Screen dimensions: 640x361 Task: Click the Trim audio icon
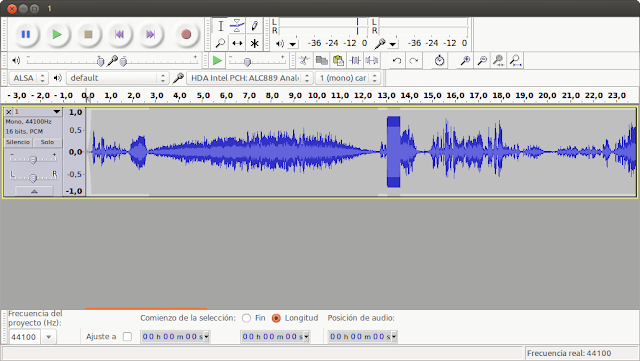click(355, 60)
